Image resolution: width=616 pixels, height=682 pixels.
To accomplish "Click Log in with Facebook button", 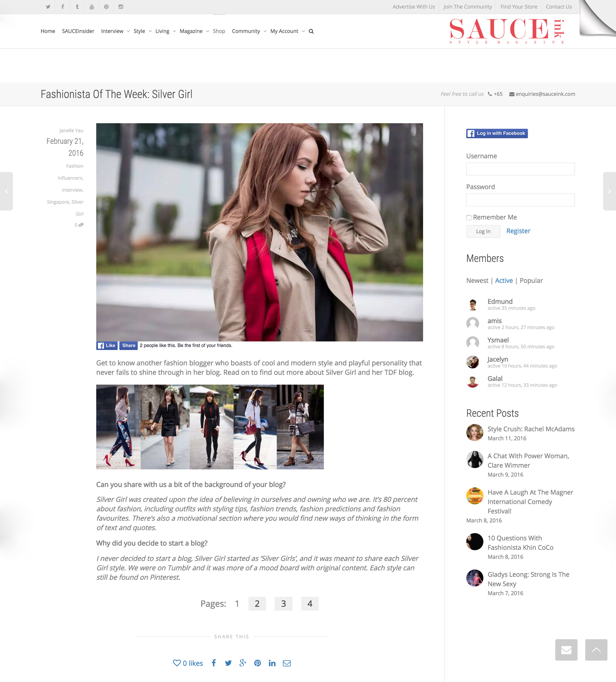I will [497, 133].
